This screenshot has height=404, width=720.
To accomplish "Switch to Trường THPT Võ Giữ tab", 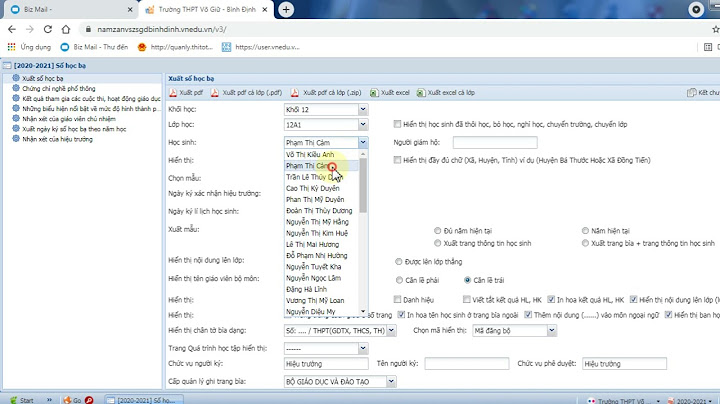I will pyautogui.click(x=207, y=9).
